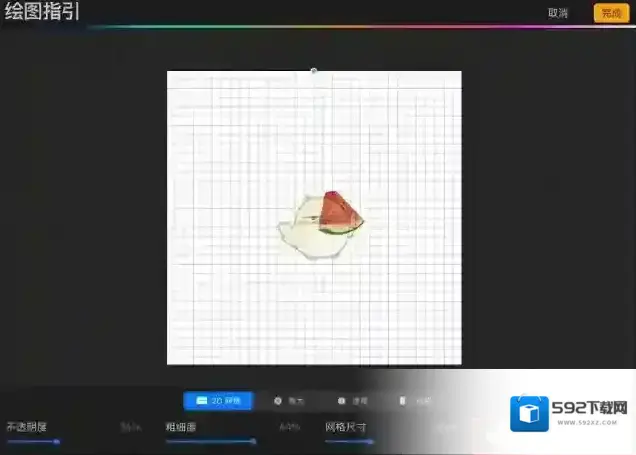Click the 不透明度 percentage value

[x=131, y=427]
